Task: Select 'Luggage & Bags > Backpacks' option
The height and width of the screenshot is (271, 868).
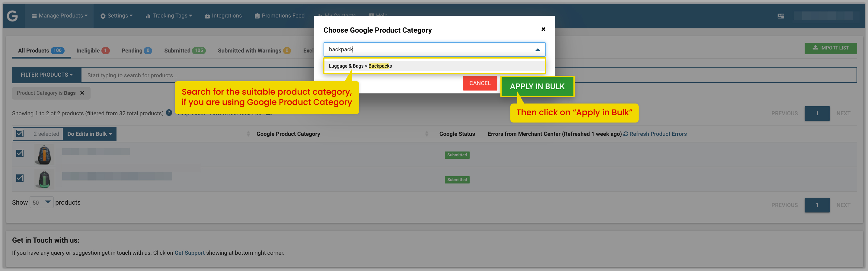Action: 434,66
